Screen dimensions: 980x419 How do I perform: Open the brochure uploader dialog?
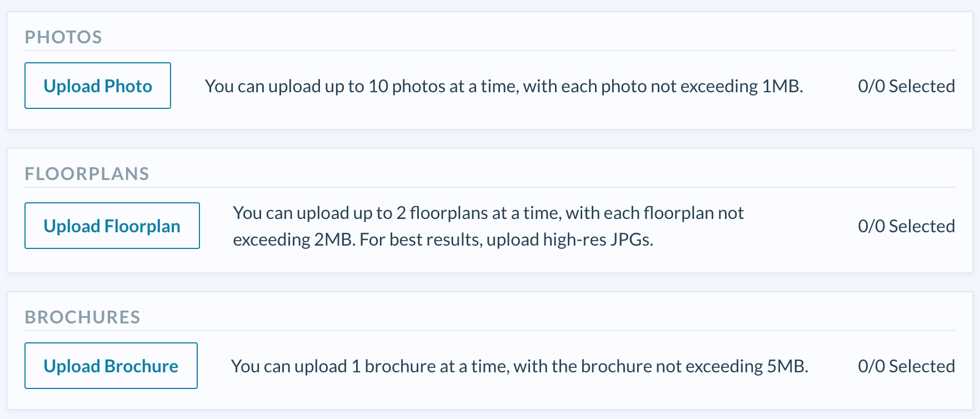[x=111, y=366]
